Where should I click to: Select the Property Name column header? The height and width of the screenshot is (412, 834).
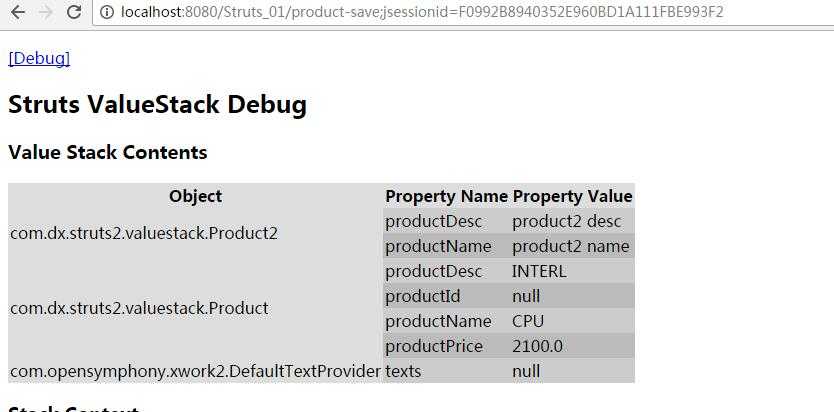446,196
